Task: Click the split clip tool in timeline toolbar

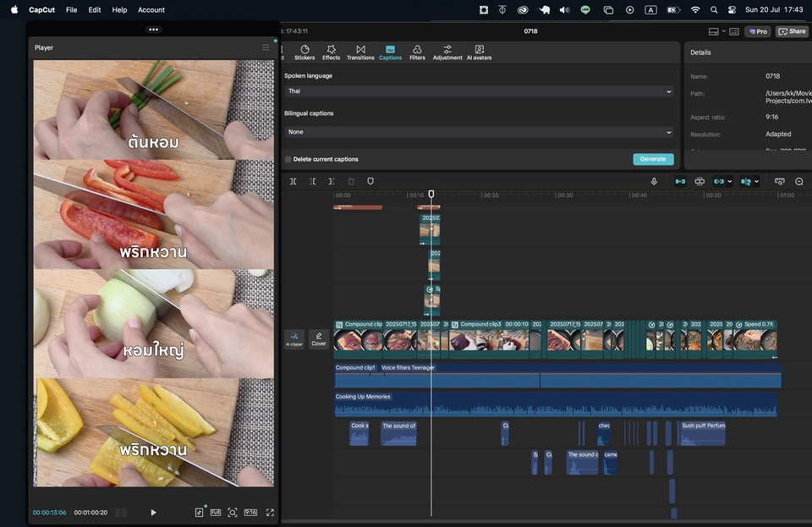Action: pyautogui.click(x=294, y=182)
